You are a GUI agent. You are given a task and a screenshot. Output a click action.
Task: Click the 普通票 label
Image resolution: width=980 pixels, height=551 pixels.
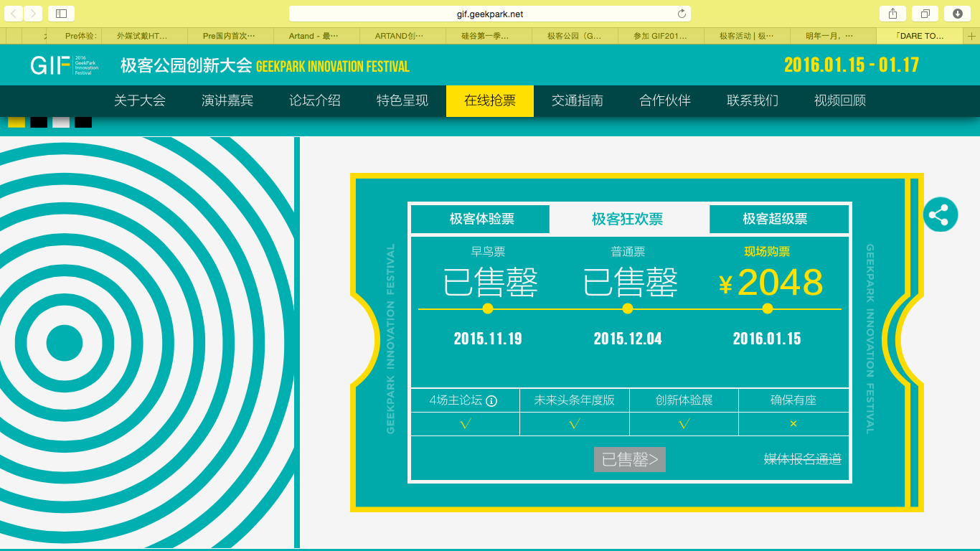point(628,252)
